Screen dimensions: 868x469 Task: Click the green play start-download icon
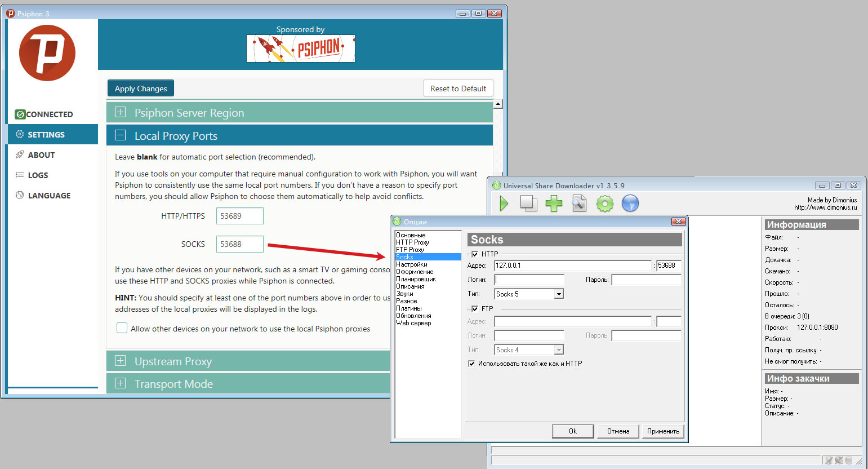[504, 203]
